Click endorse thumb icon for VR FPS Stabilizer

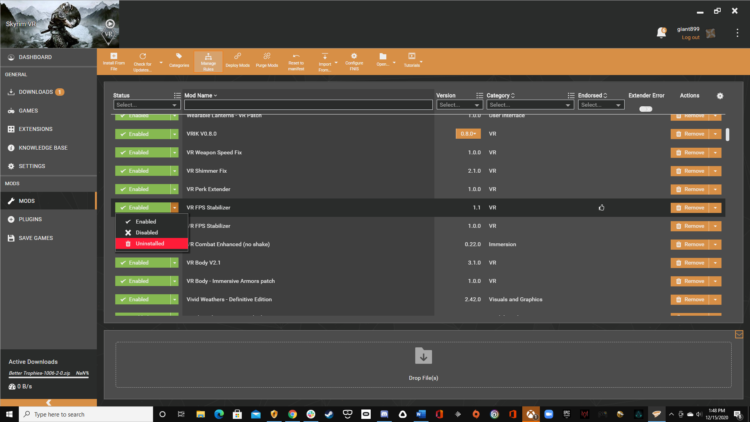601,208
